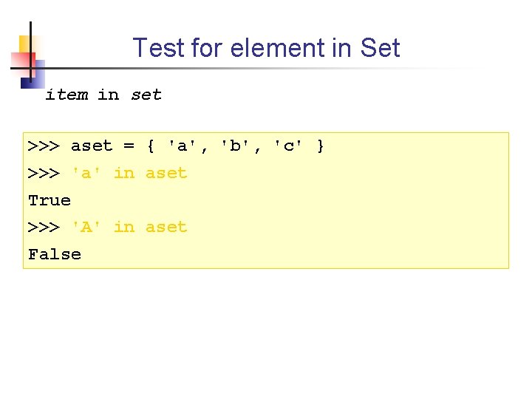Click the closing curly brace of the set
This screenshot has width=532, height=399.
(x=320, y=146)
